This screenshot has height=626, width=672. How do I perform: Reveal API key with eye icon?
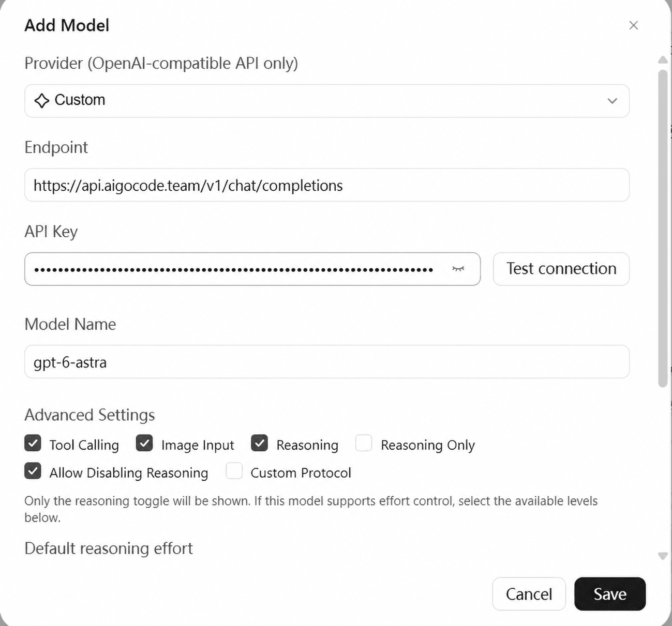pos(458,269)
